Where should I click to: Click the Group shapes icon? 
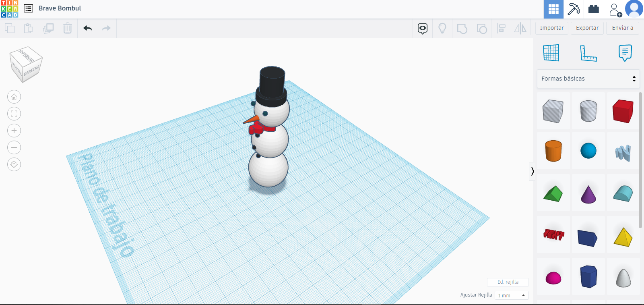coord(462,28)
